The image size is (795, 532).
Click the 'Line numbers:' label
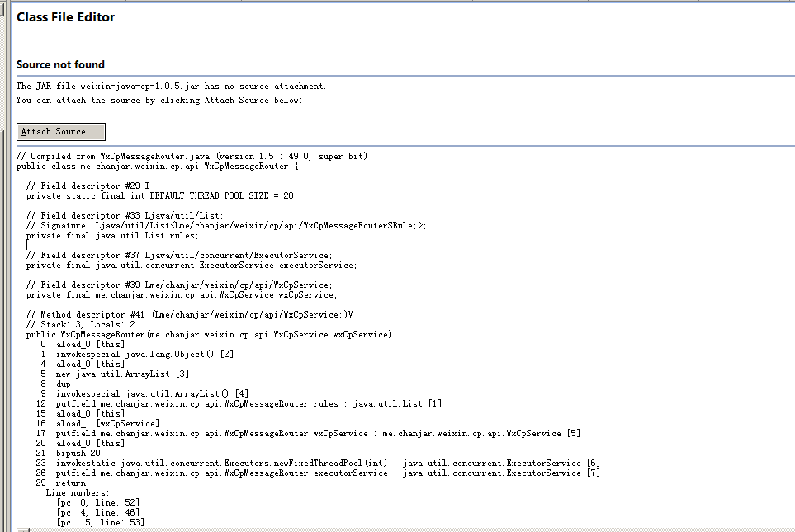click(78, 492)
